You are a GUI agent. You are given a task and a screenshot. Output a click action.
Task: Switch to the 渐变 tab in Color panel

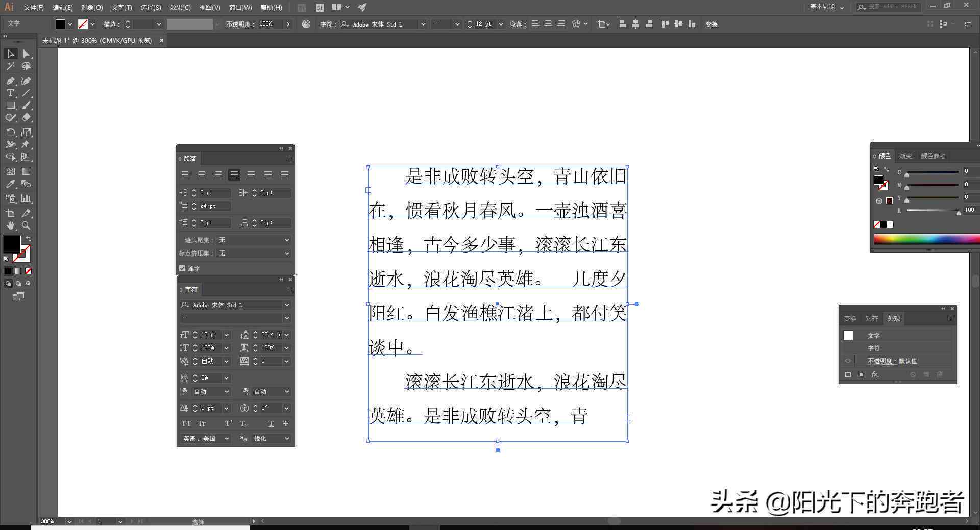coord(905,156)
